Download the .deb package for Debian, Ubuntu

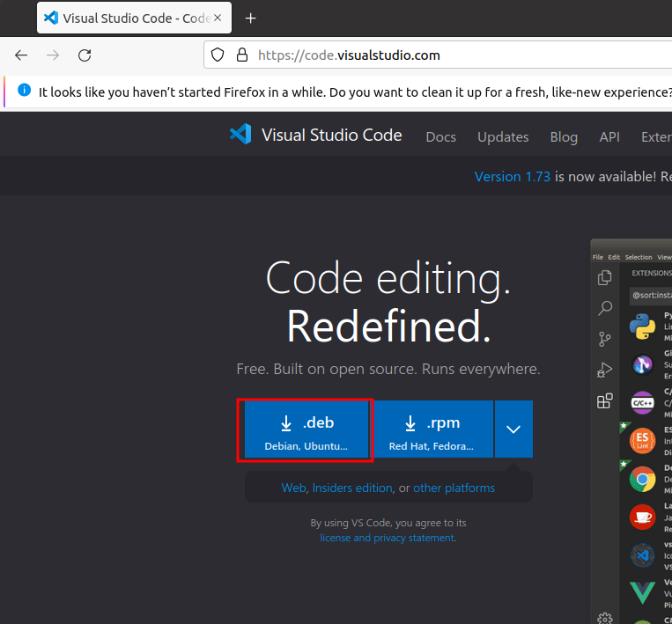pyautogui.click(x=306, y=429)
